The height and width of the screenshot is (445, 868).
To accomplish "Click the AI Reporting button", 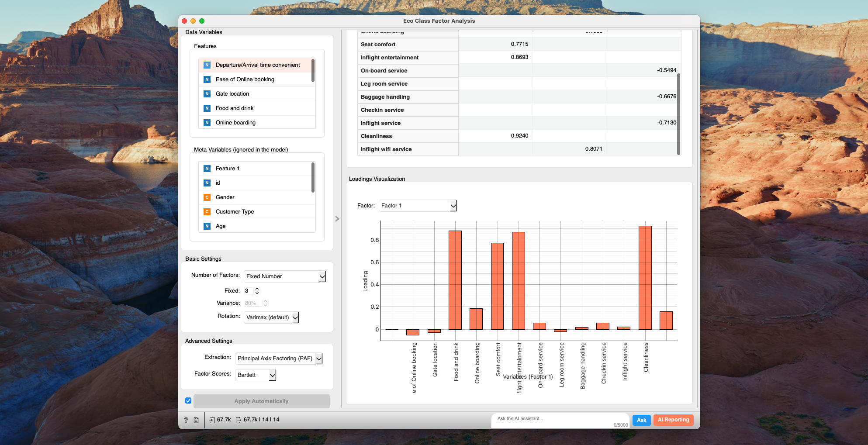I will tap(673, 420).
